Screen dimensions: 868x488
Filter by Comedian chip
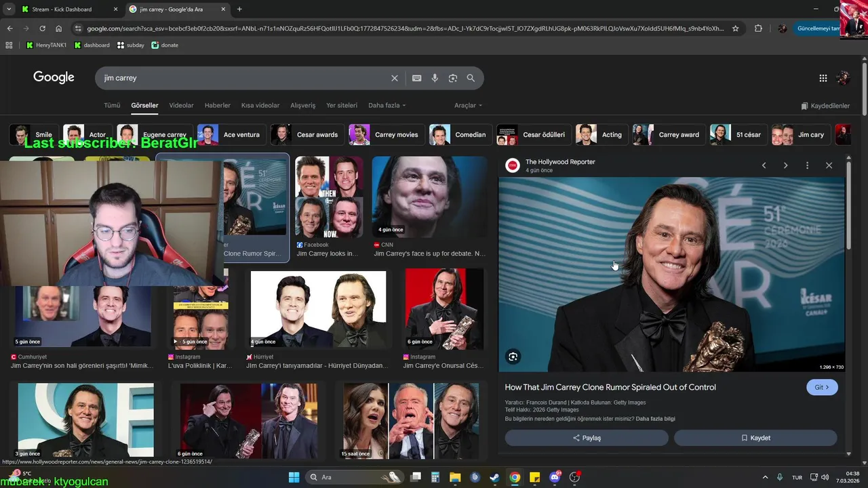pos(460,134)
